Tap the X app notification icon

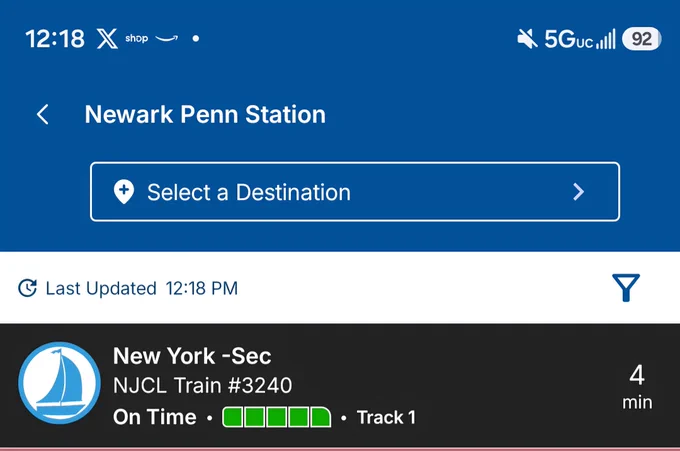107,39
